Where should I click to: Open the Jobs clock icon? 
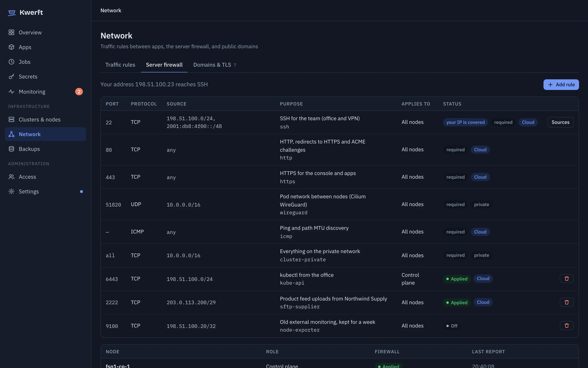[11, 62]
